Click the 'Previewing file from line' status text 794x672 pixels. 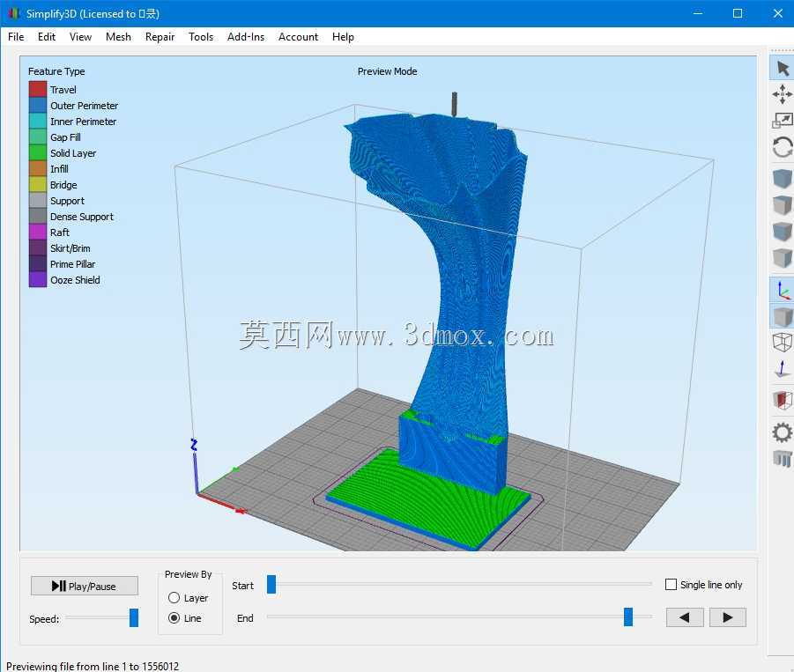[93, 667]
